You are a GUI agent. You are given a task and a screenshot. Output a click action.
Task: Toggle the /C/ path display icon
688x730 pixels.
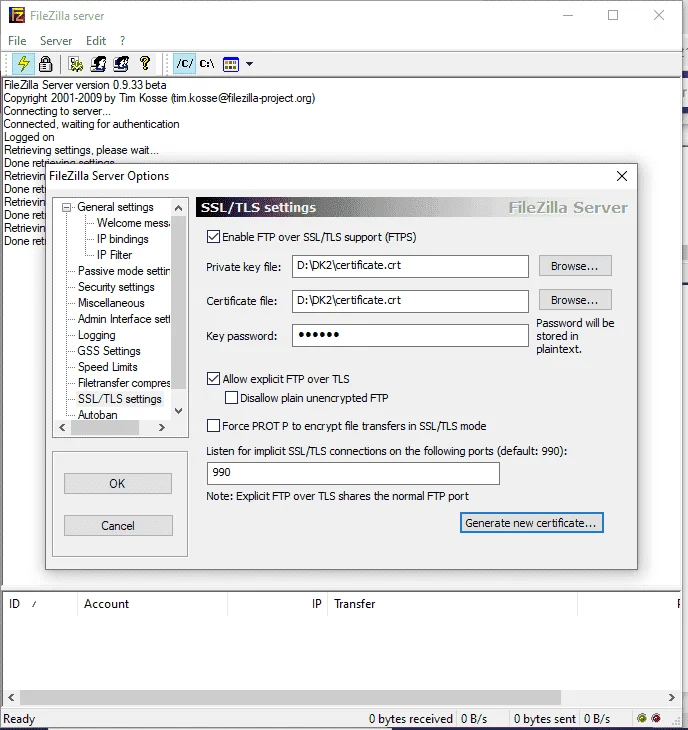184,64
